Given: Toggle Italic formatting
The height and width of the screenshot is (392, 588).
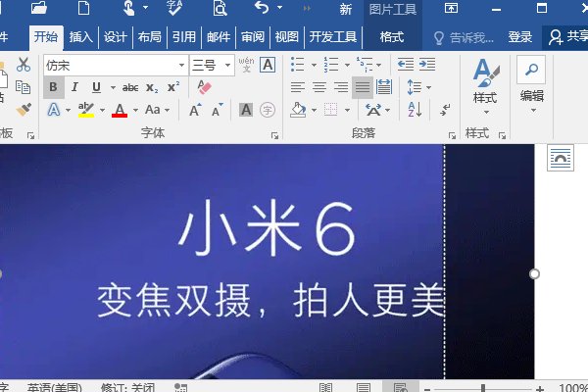Looking at the screenshot, I should point(74,87).
